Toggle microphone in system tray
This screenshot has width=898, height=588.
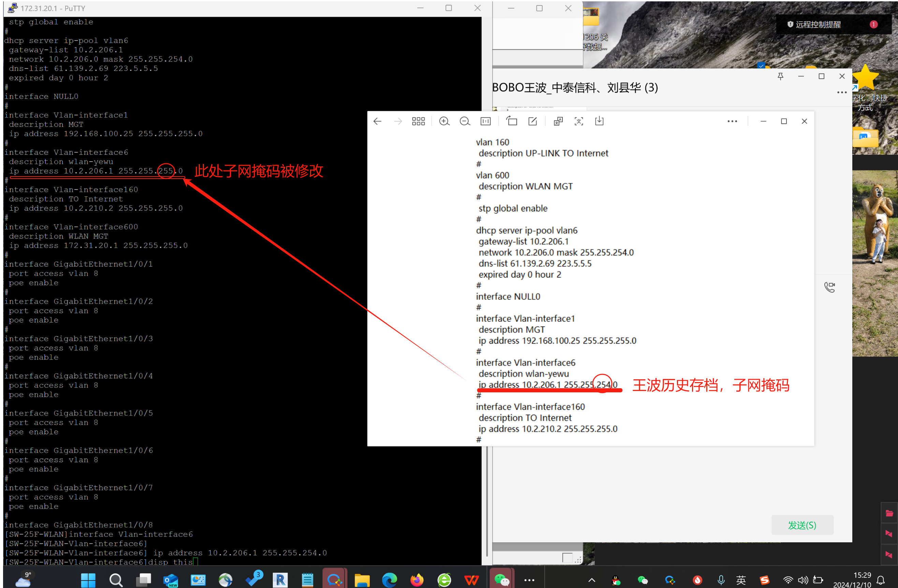[x=721, y=580]
